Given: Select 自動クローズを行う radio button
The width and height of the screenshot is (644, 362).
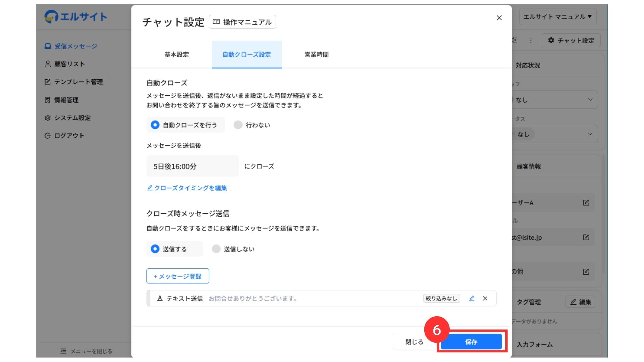Looking at the screenshot, I should tap(155, 125).
